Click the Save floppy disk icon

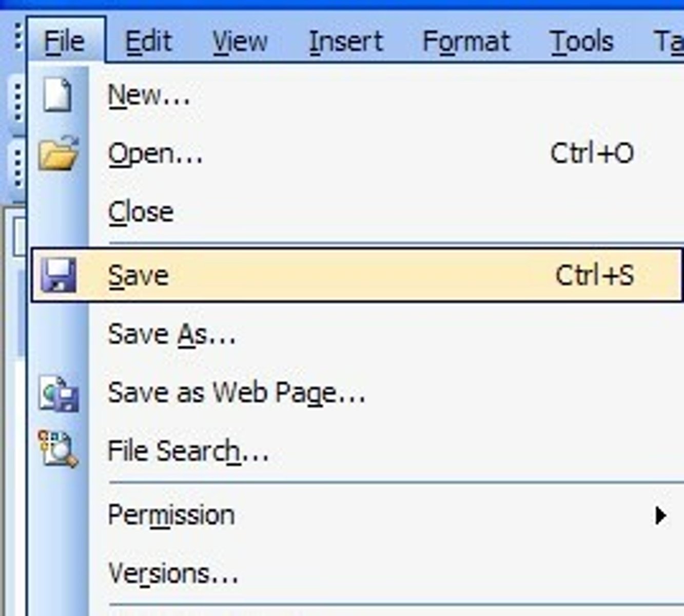point(58,275)
